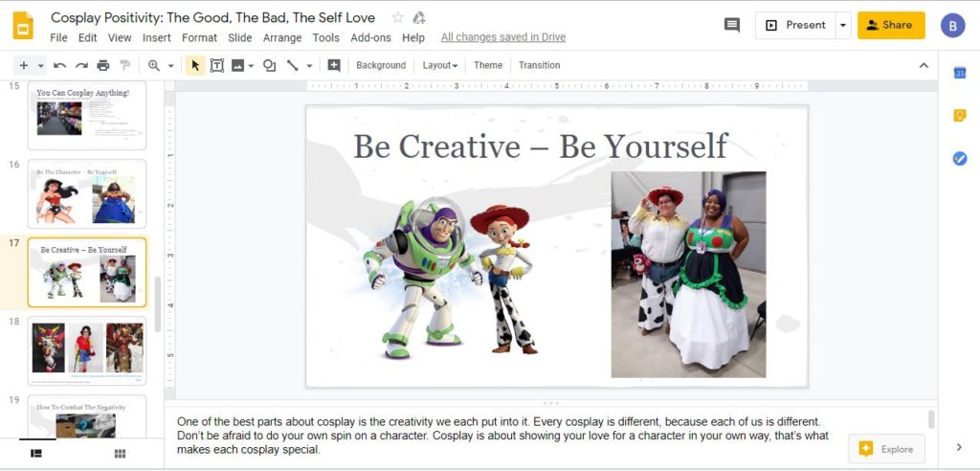Click the Background button
The height and width of the screenshot is (471, 980).
click(381, 65)
